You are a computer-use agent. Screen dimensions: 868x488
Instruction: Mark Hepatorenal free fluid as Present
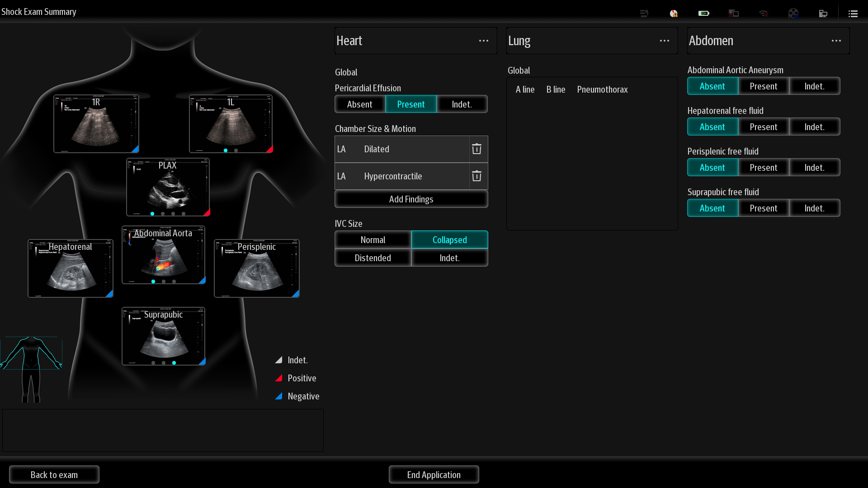pyautogui.click(x=763, y=127)
